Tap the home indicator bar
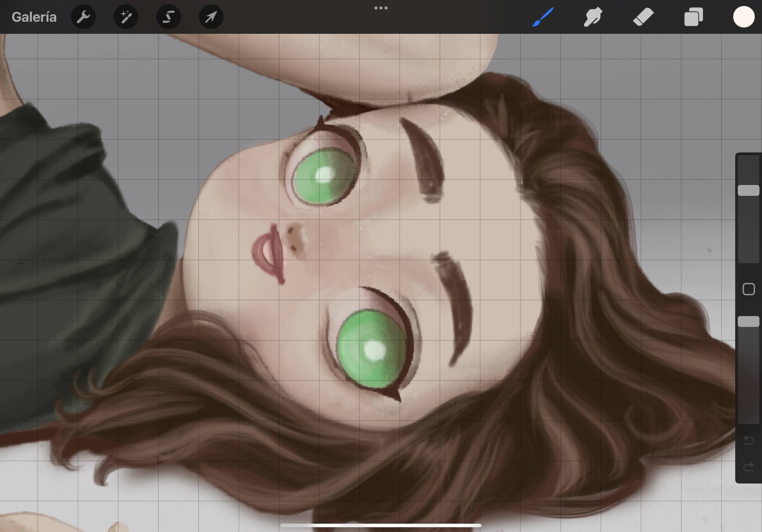 click(381, 525)
